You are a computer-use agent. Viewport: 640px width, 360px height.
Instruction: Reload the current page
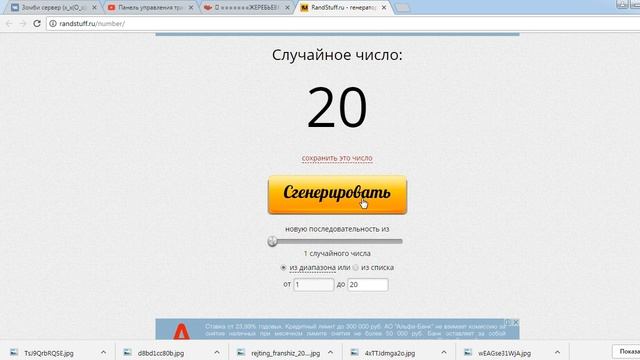[x=37, y=24]
